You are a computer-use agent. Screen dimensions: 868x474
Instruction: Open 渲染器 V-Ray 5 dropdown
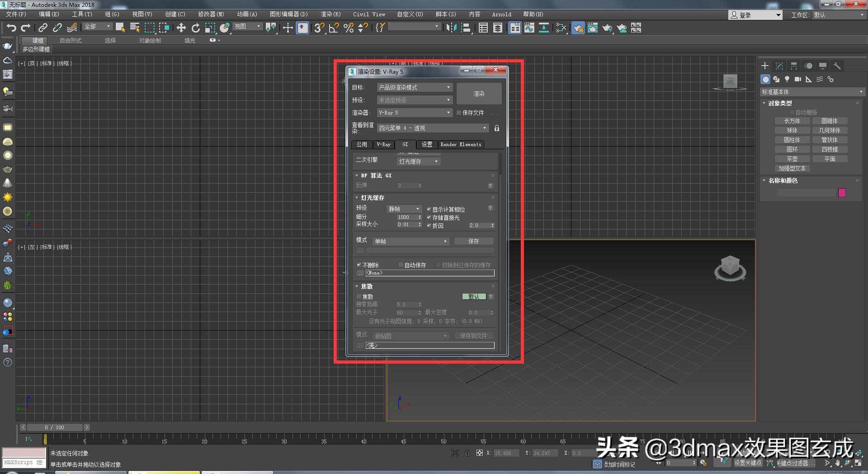click(415, 113)
